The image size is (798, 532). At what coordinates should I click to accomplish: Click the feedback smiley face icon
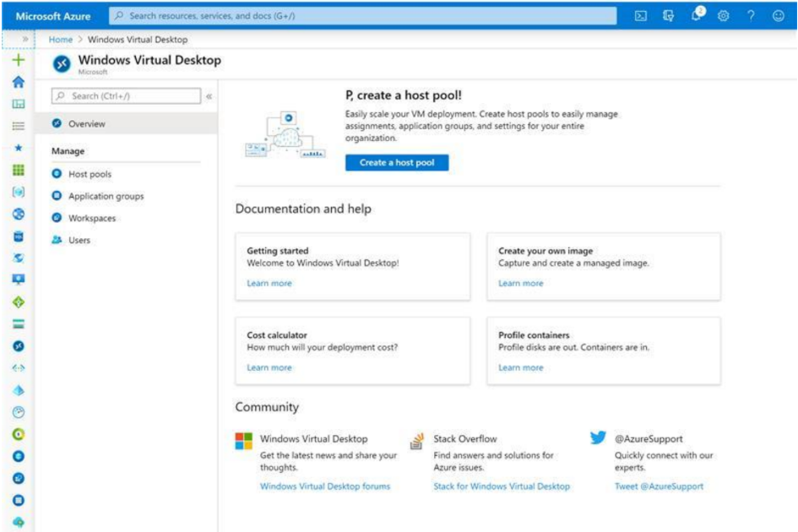click(778, 16)
